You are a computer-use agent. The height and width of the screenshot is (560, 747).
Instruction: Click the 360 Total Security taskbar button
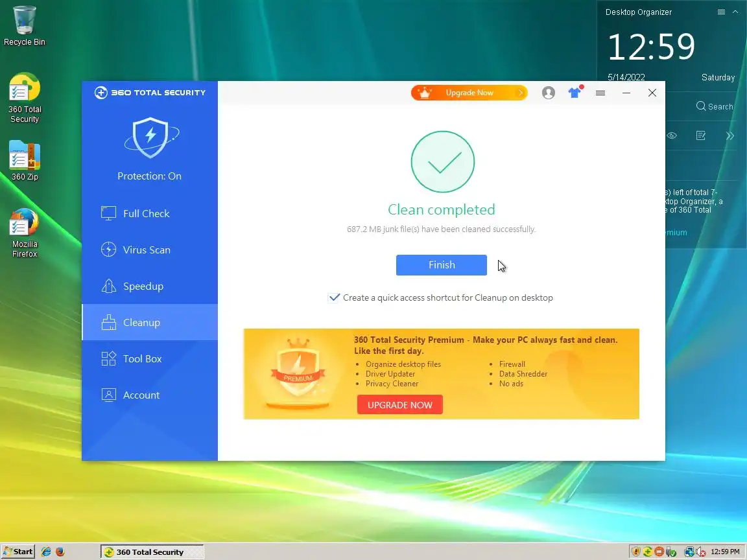coord(152,552)
